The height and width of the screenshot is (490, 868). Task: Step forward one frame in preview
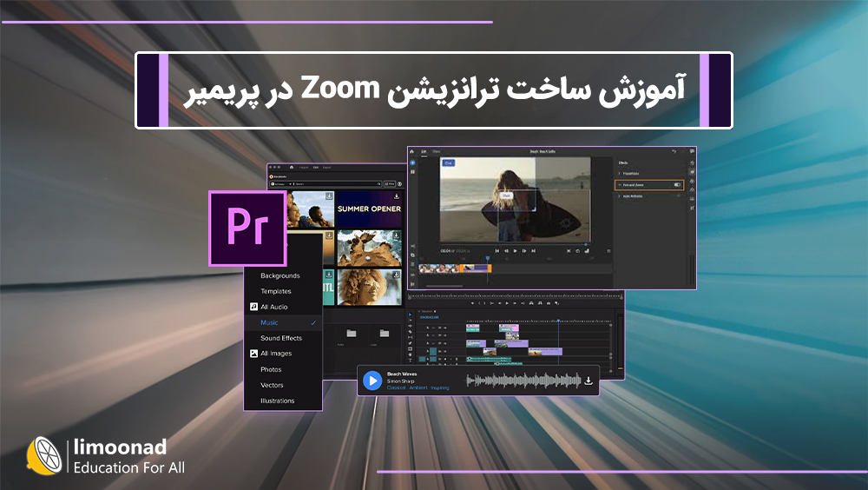524,251
